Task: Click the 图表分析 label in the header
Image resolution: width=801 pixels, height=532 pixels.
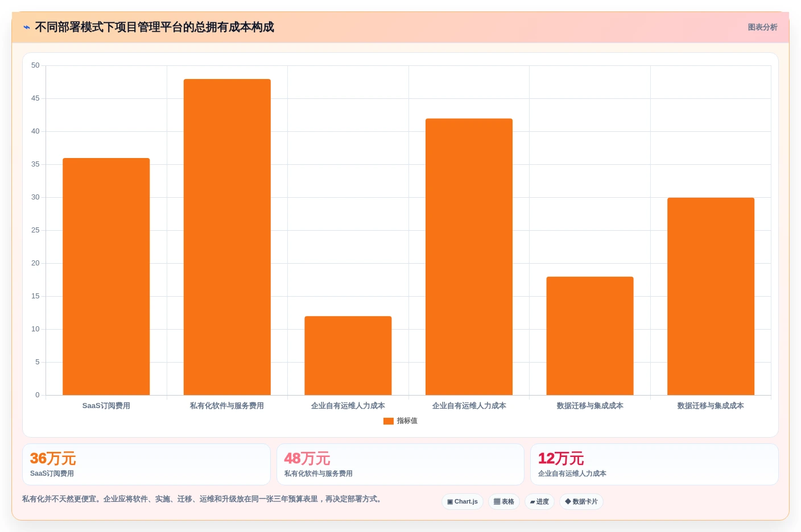Action: (x=762, y=27)
